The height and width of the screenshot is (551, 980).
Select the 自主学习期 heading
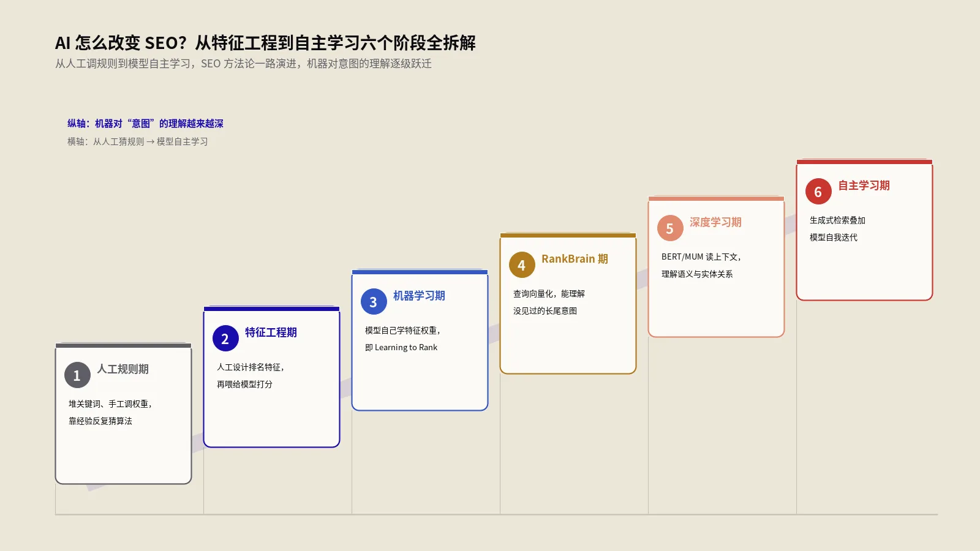(864, 186)
